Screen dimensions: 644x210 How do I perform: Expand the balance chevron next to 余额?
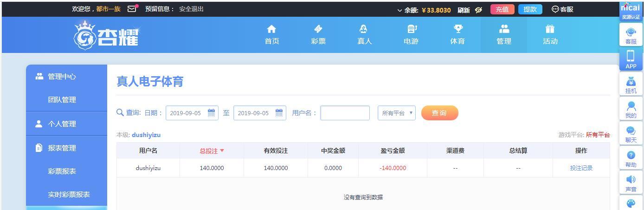pyautogui.click(x=399, y=10)
